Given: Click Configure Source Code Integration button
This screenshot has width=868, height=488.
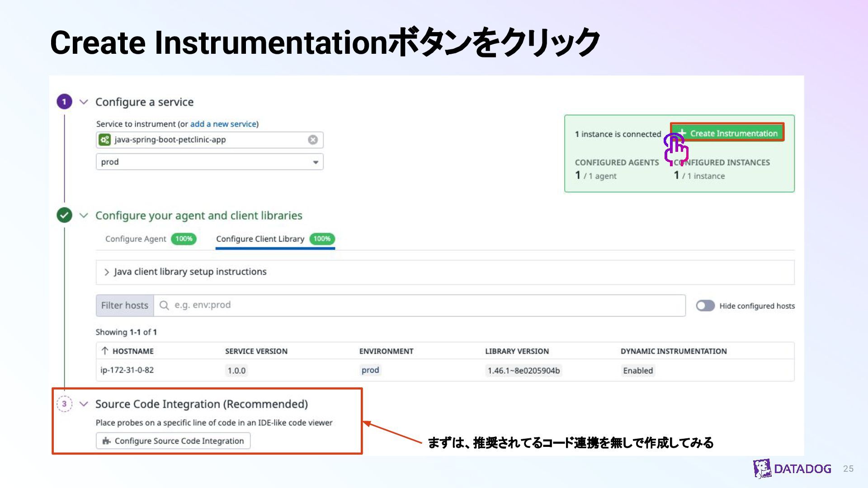Looking at the screenshot, I should click(173, 441).
